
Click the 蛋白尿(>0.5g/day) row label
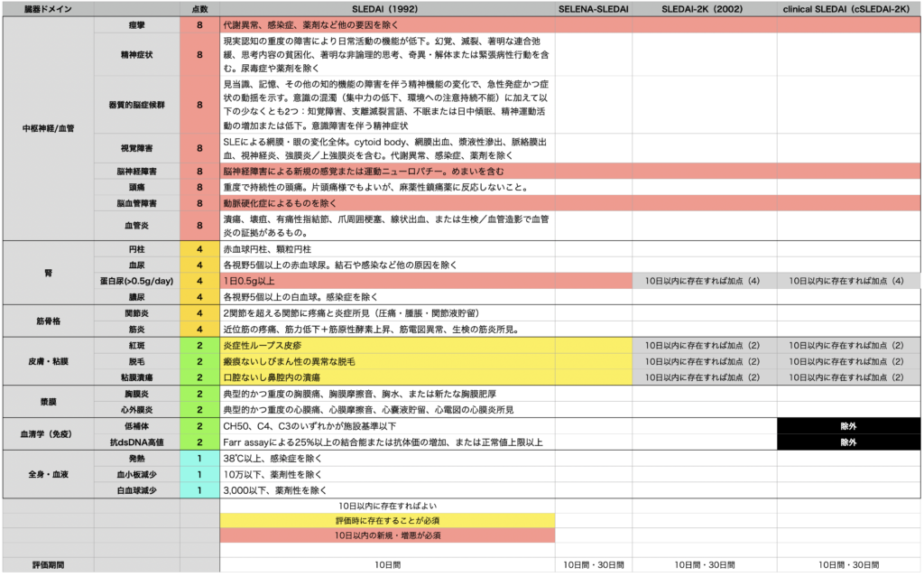[136, 281]
